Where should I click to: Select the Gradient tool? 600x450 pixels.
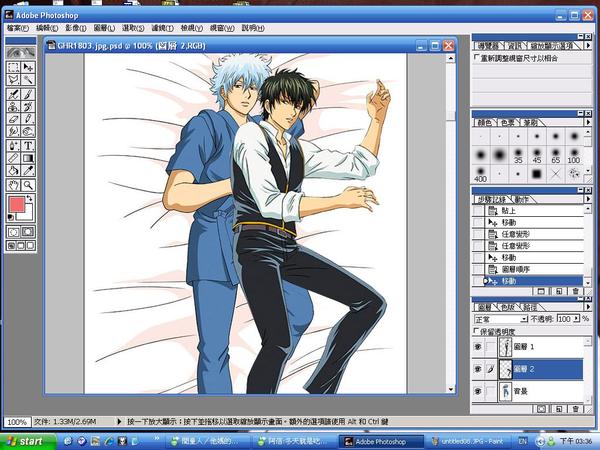(28, 158)
